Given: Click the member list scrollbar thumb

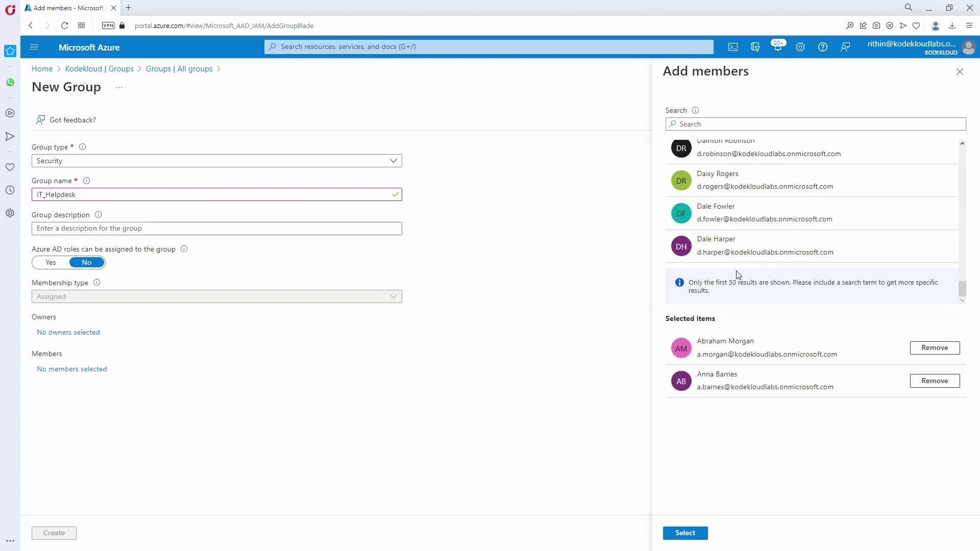Looking at the screenshot, I should (x=962, y=289).
